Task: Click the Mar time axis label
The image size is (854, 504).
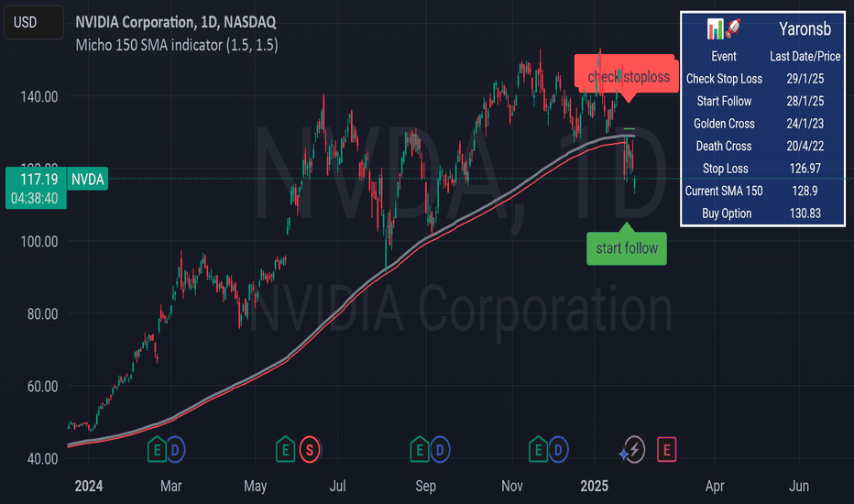Action: click(171, 486)
